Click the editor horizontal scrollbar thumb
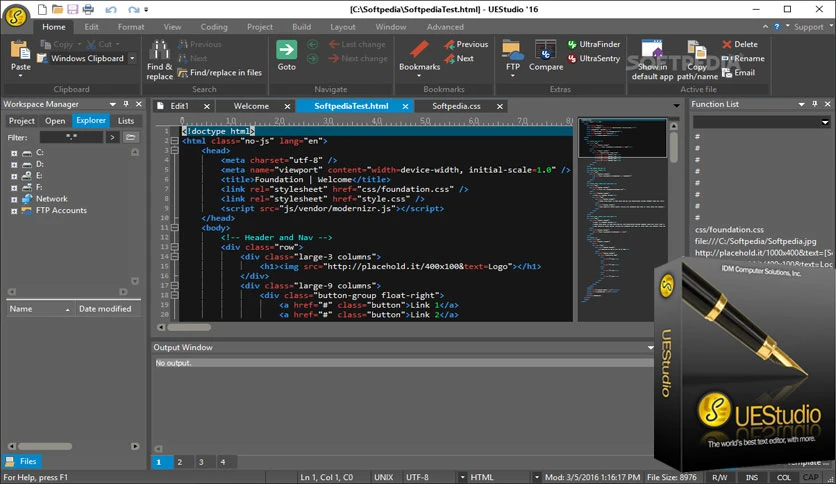This screenshot has width=836, height=484. (189, 327)
